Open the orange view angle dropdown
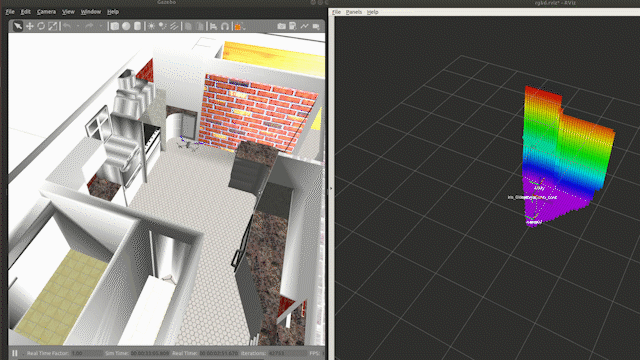The image size is (640, 360). point(240,27)
